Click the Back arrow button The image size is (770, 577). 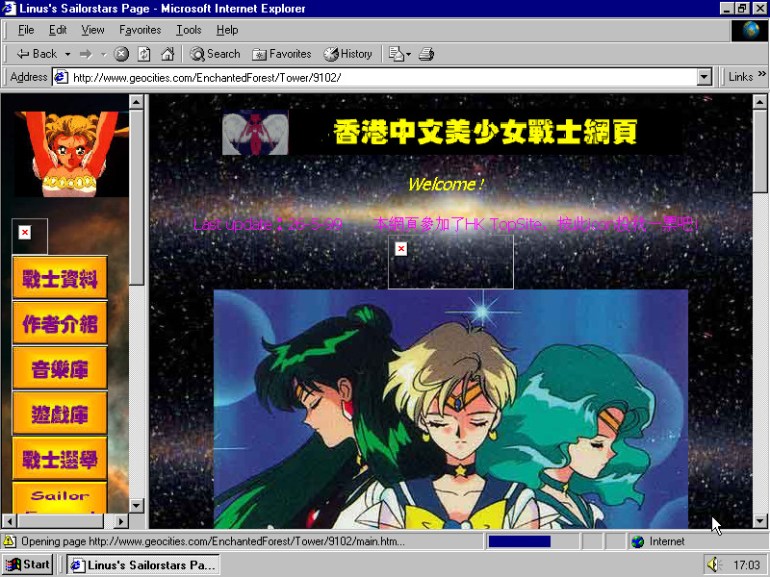point(37,54)
